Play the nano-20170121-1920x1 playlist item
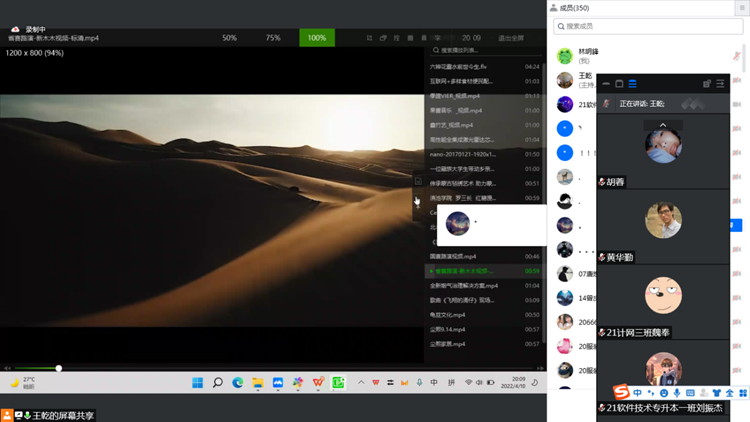Screen dimensions: 750x422 coord(484,154)
